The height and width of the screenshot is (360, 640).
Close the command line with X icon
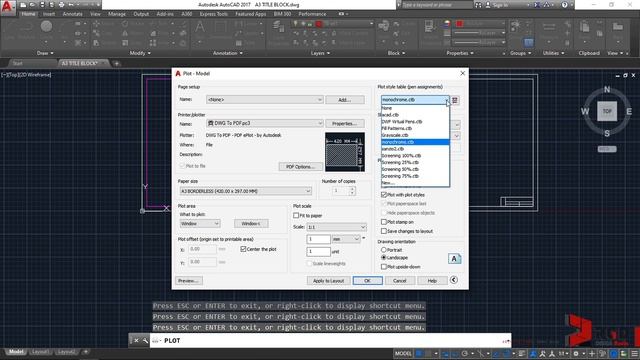136,340
